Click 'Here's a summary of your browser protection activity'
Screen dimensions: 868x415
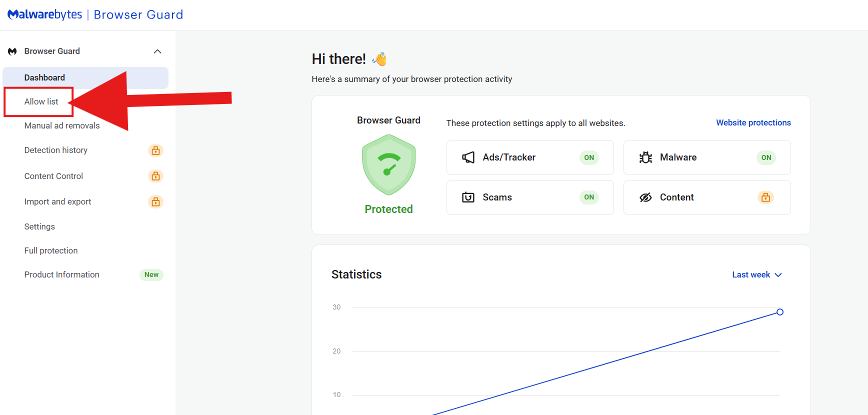[x=412, y=79]
